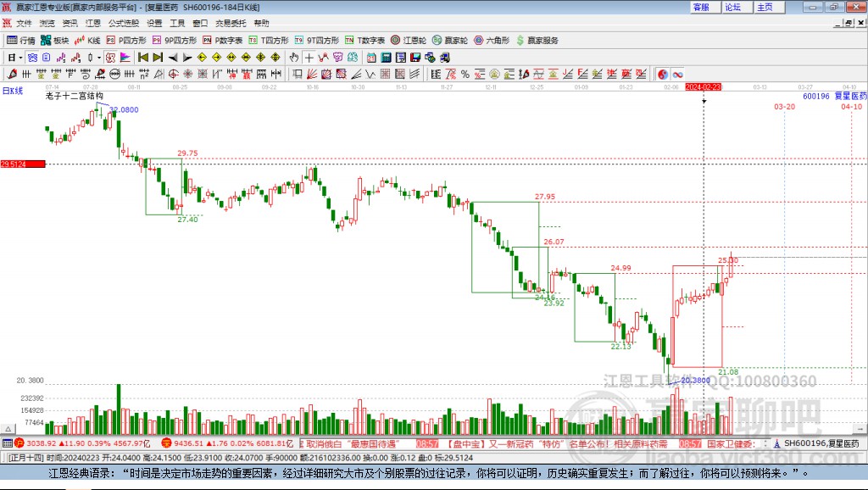Click the first yellow diamond left-arrow icon
The height and width of the screenshot is (490, 868).
click(202, 58)
